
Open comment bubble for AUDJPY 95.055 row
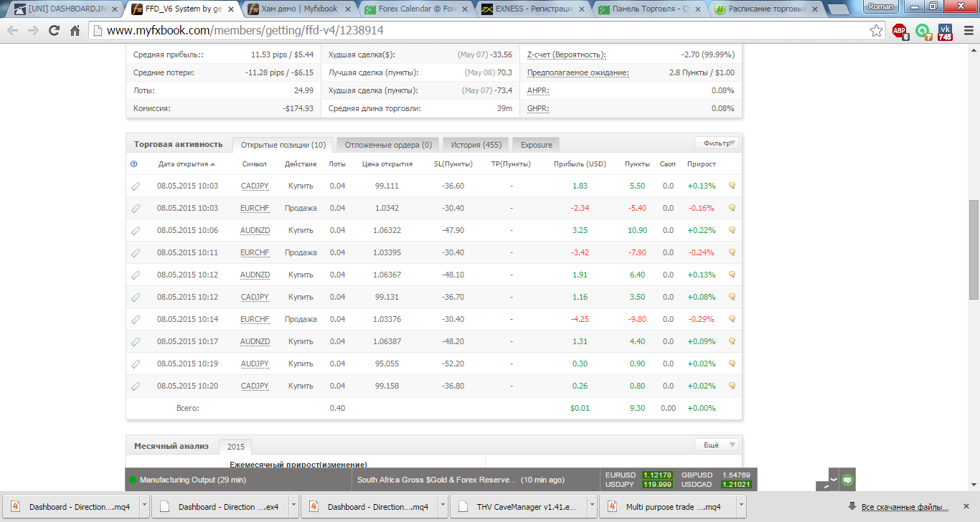tap(732, 364)
